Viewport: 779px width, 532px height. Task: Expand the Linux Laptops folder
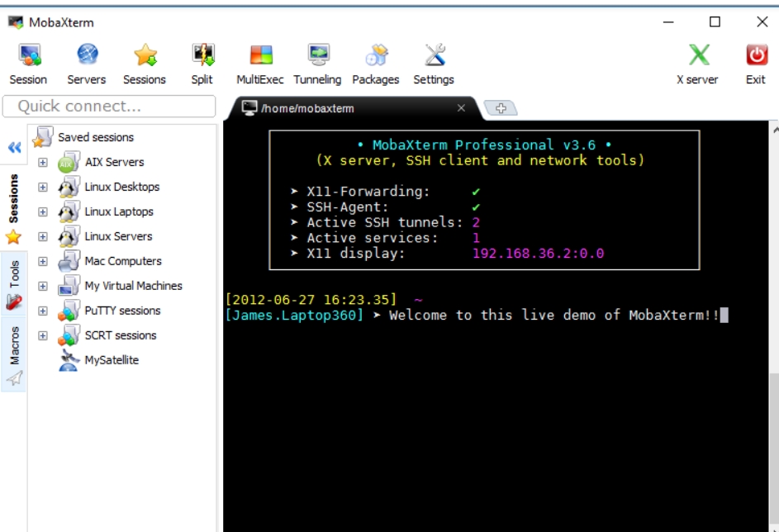pyautogui.click(x=43, y=212)
